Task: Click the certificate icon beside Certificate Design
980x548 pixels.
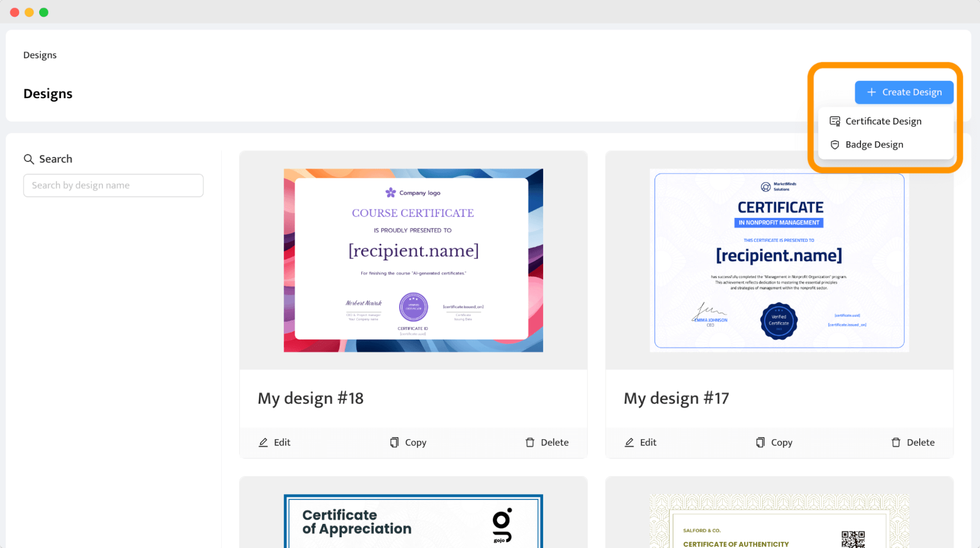Action: click(835, 121)
